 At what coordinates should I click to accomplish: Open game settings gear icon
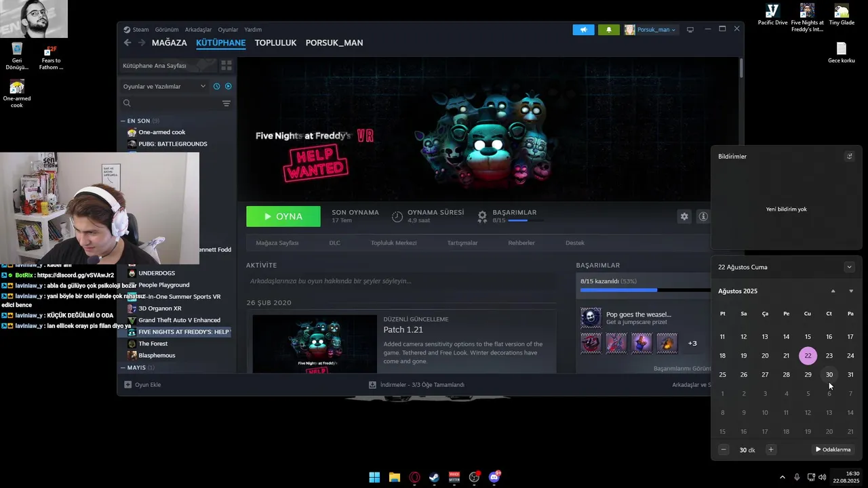[x=684, y=216]
